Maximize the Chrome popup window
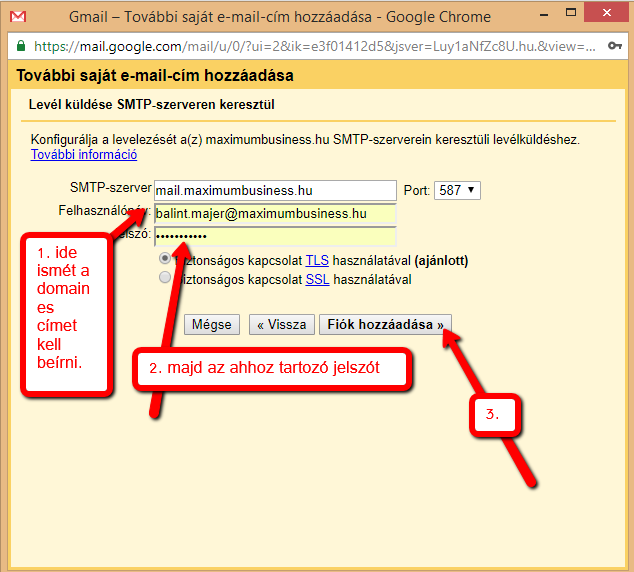This screenshot has width=634, height=572. 571,13
